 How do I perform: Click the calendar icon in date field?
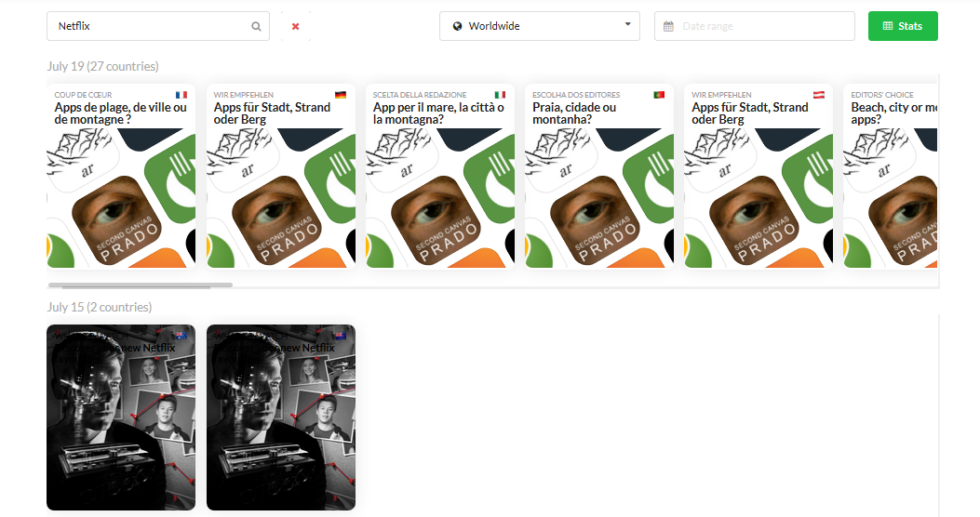668,27
